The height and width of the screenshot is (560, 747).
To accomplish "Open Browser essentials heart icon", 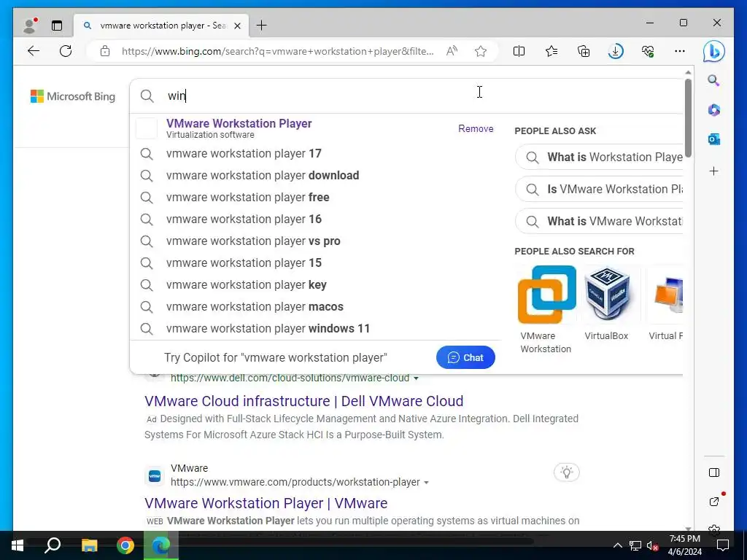I will (x=648, y=51).
